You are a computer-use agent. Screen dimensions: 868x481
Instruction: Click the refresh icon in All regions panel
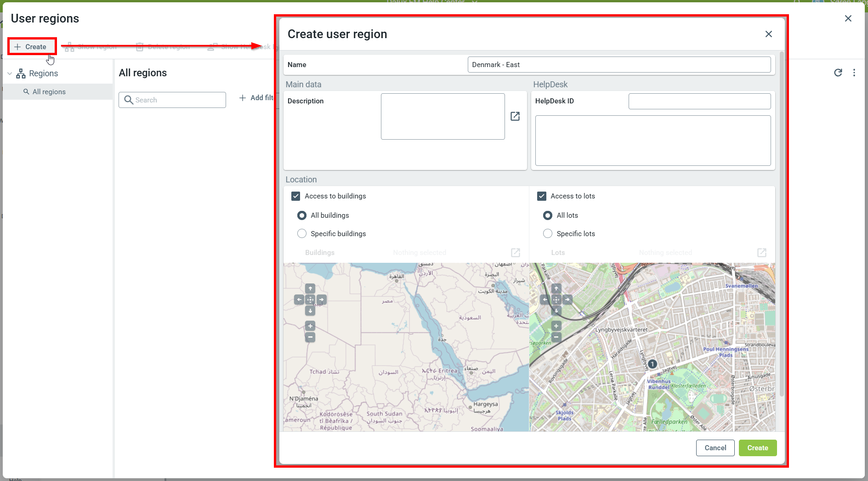tap(838, 73)
